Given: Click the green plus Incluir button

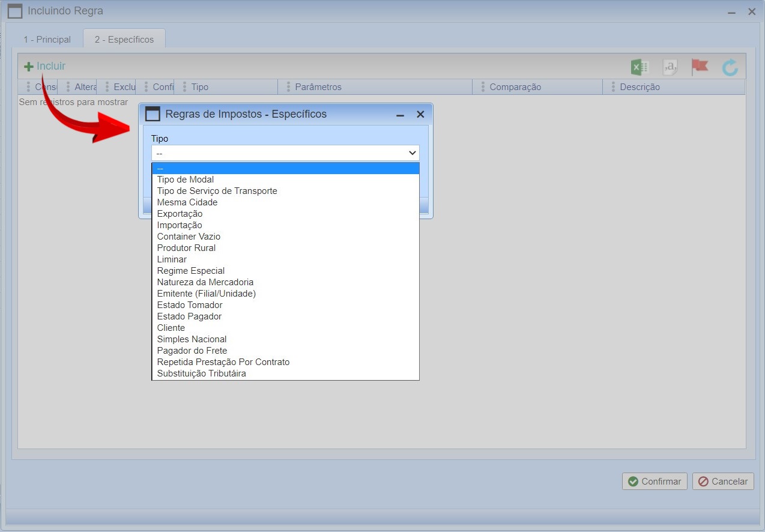Looking at the screenshot, I should tap(44, 66).
